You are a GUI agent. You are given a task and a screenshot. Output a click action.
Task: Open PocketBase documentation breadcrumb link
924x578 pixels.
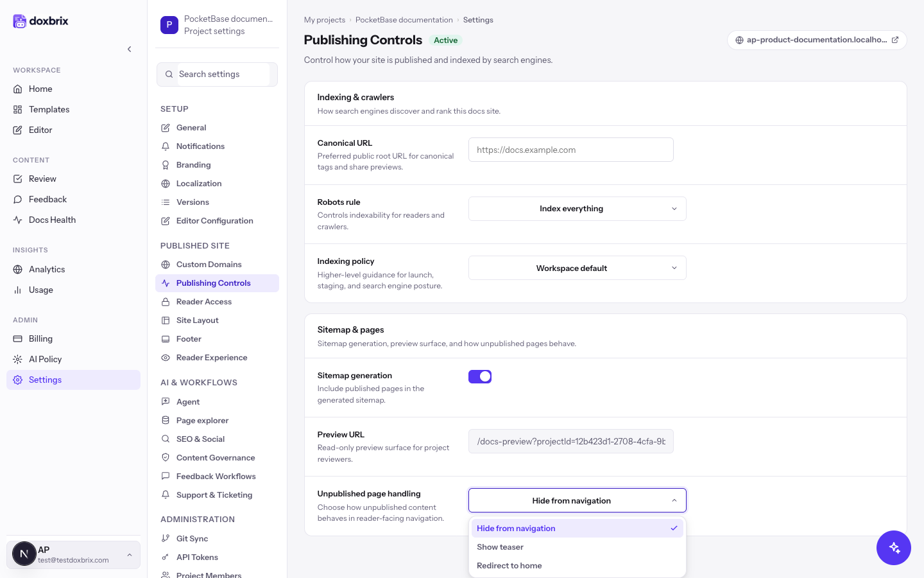pyautogui.click(x=404, y=20)
